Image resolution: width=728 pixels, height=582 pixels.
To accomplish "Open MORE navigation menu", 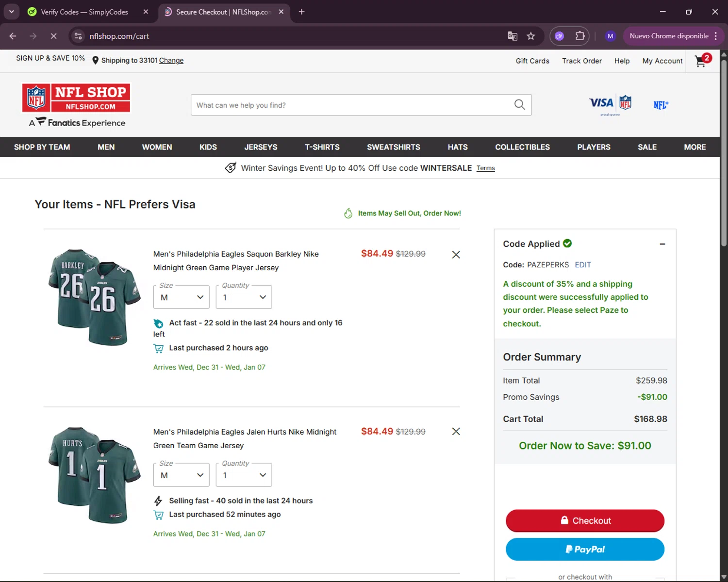I will coord(695,147).
